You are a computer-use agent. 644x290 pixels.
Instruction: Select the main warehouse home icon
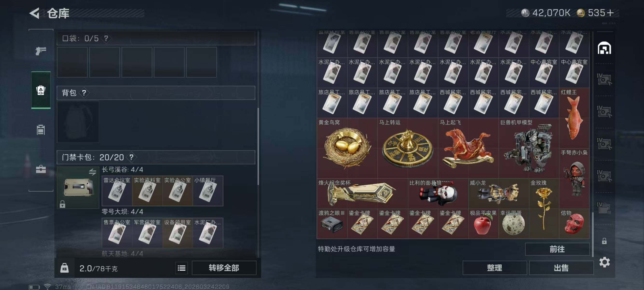(x=604, y=48)
